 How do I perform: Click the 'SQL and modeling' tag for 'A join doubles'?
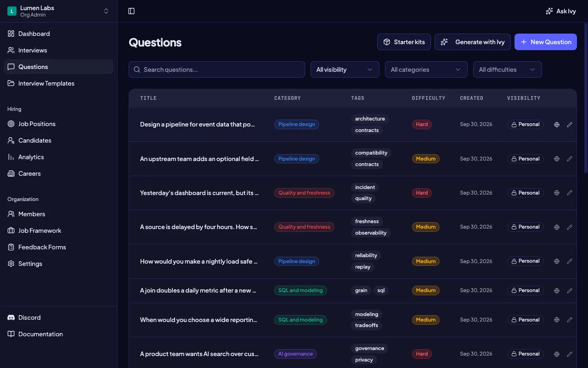[x=300, y=290]
